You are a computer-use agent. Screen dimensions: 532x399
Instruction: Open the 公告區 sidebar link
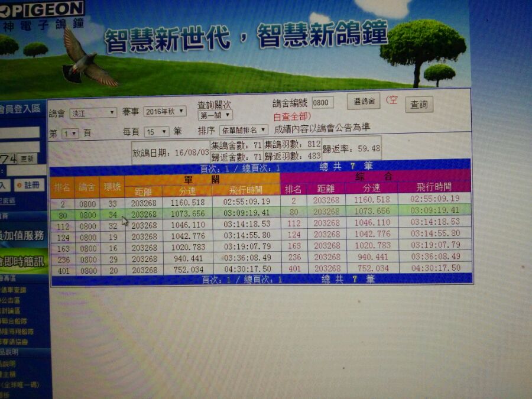pos(11,300)
